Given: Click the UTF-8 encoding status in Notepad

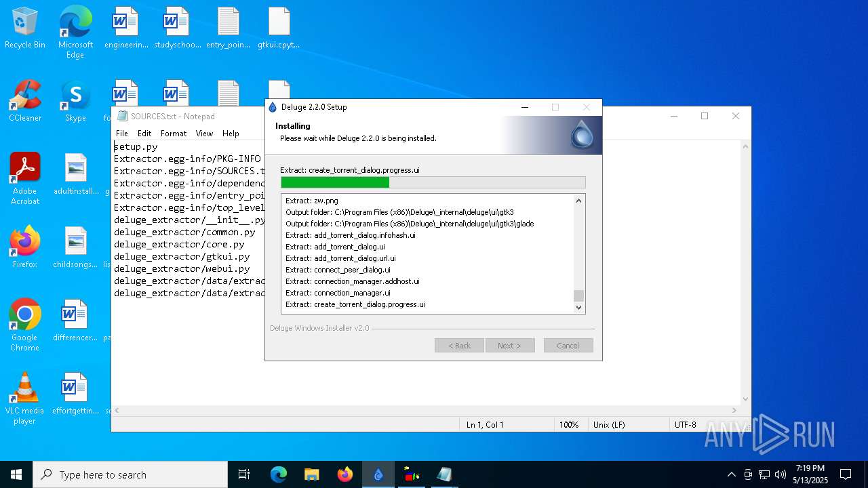Looking at the screenshot, I should point(686,425).
